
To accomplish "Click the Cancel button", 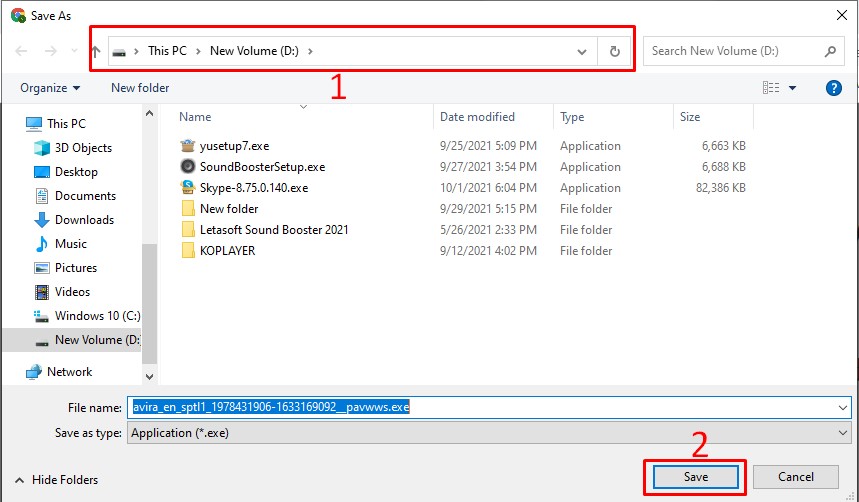I will tap(796, 477).
